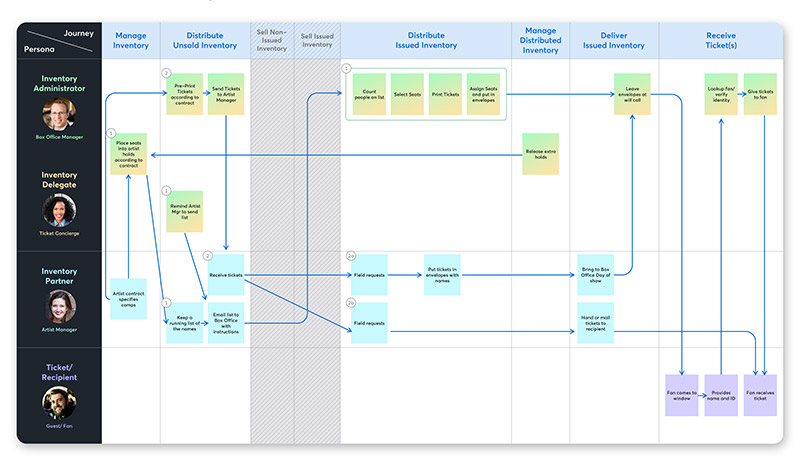Select the Fan comes to window note

click(x=681, y=393)
